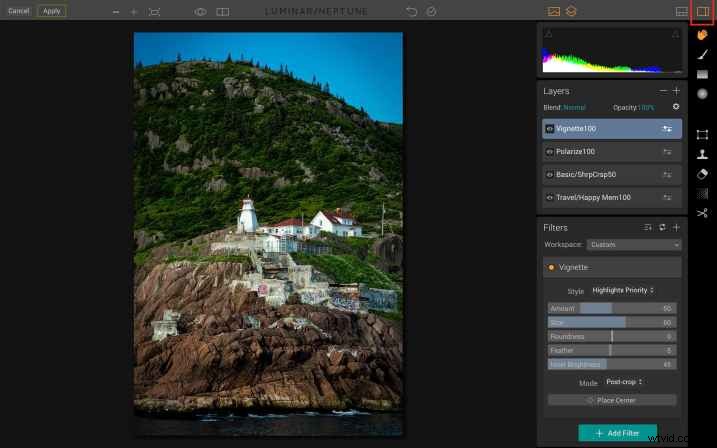Click the Add Filter button

[x=618, y=433]
